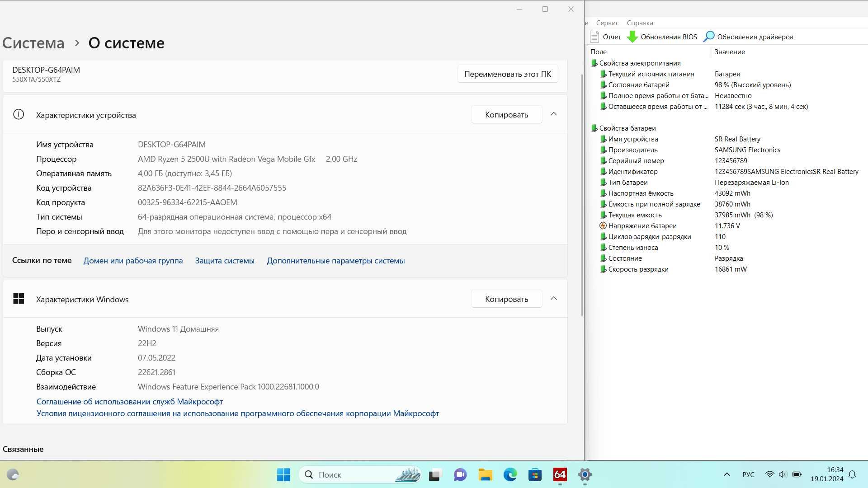Image resolution: width=868 pixels, height=488 pixels.
Task: Open notifications bell in system tray
Action: [852, 474]
